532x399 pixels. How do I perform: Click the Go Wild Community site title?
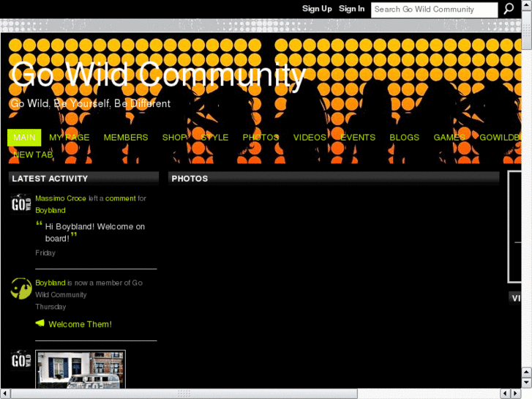coord(158,75)
